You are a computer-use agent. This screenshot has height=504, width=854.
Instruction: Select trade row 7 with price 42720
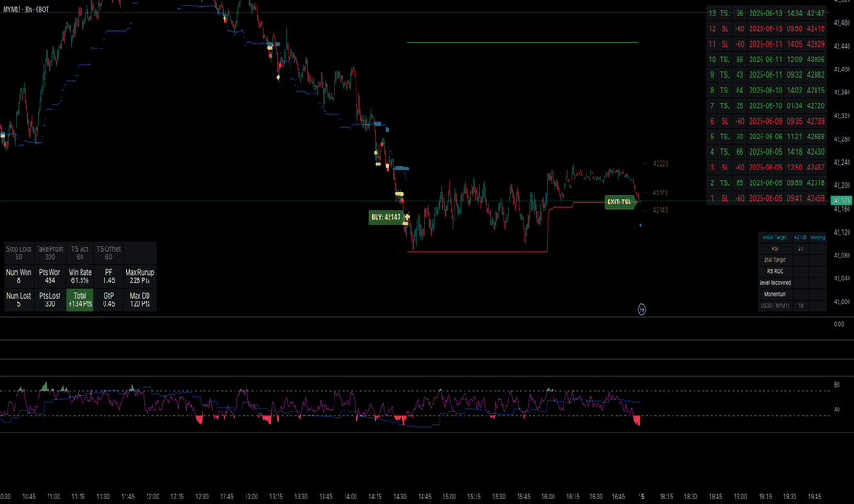[x=766, y=105]
